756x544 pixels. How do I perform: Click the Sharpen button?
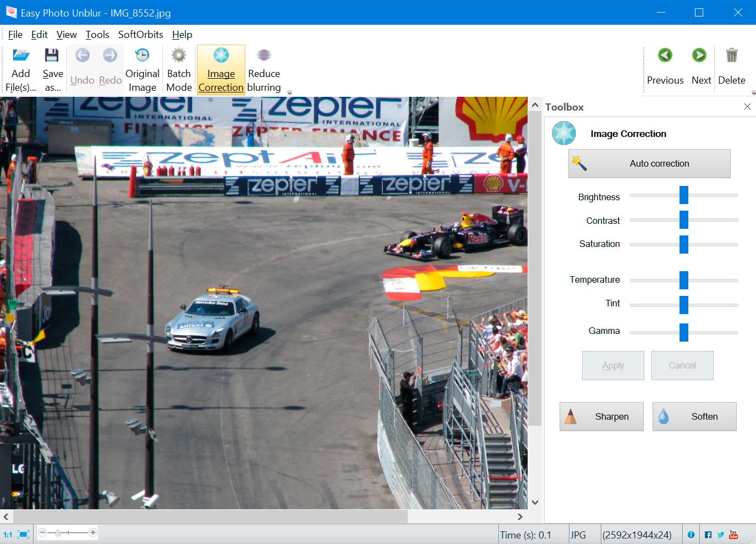click(x=601, y=416)
